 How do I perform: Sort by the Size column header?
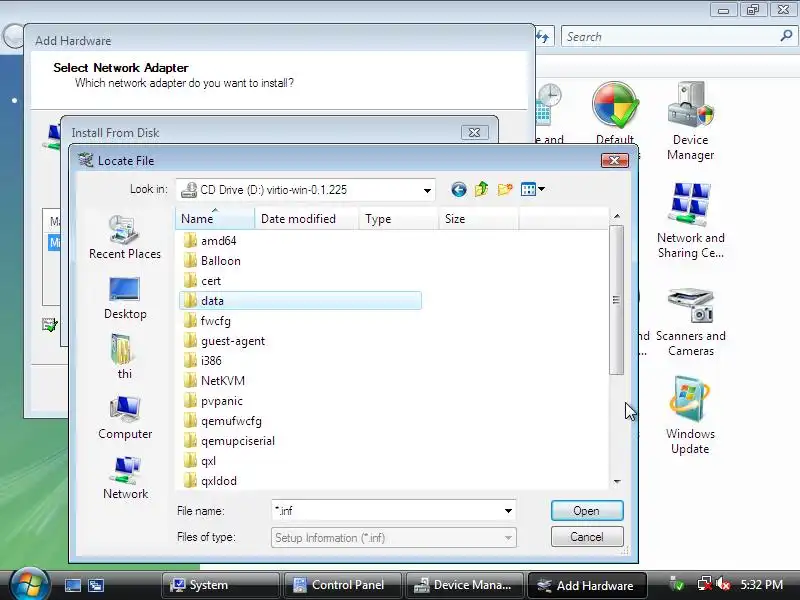pos(478,218)
